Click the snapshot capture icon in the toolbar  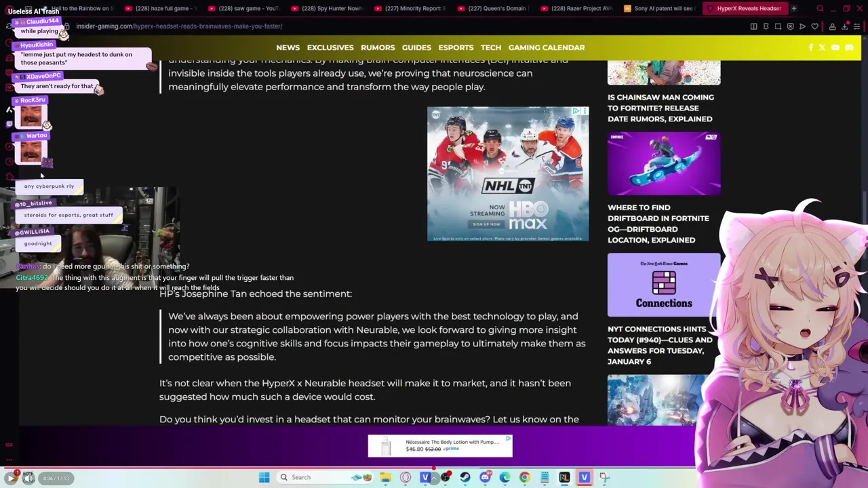click(778, 26)
